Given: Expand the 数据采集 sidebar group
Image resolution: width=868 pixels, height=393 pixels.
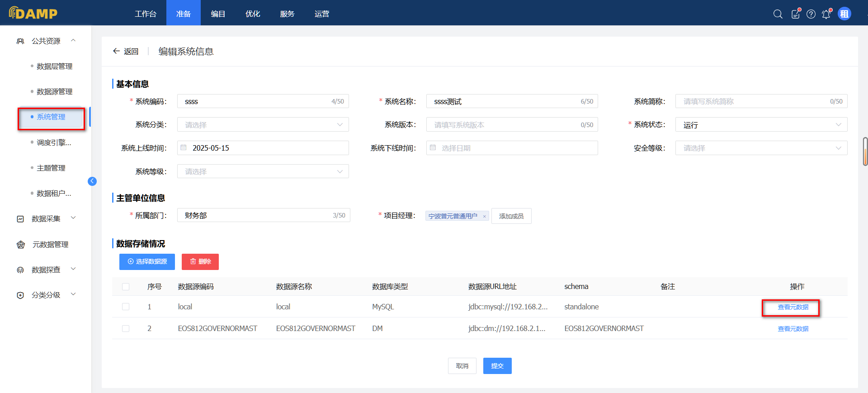Looking at the screenshot, I should coord(46,218).
